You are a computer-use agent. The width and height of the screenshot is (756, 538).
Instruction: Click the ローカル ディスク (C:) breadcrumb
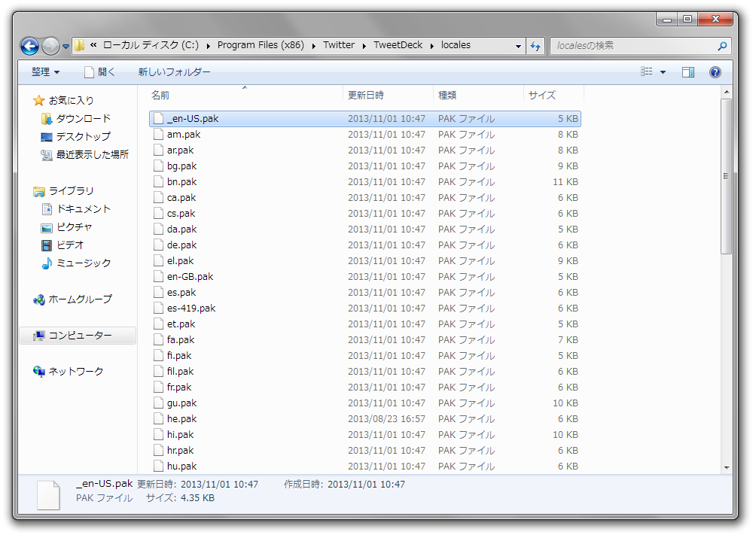(151, 45)
